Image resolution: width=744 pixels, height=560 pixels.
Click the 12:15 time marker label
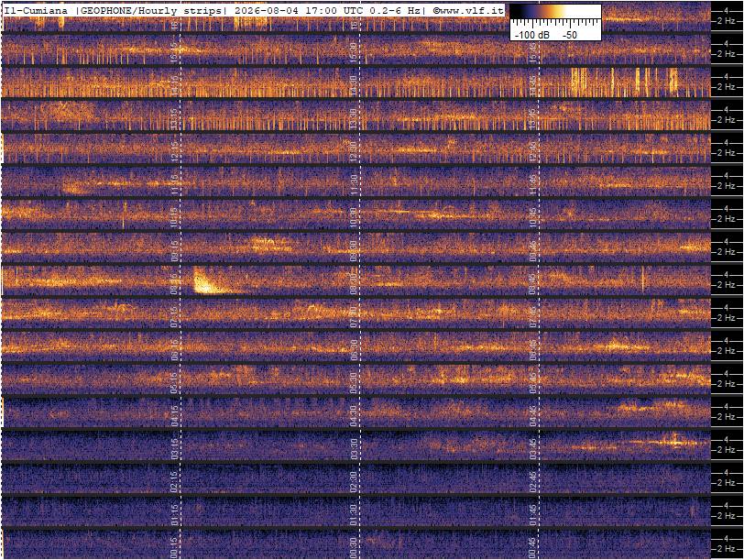tap(175, 151)
